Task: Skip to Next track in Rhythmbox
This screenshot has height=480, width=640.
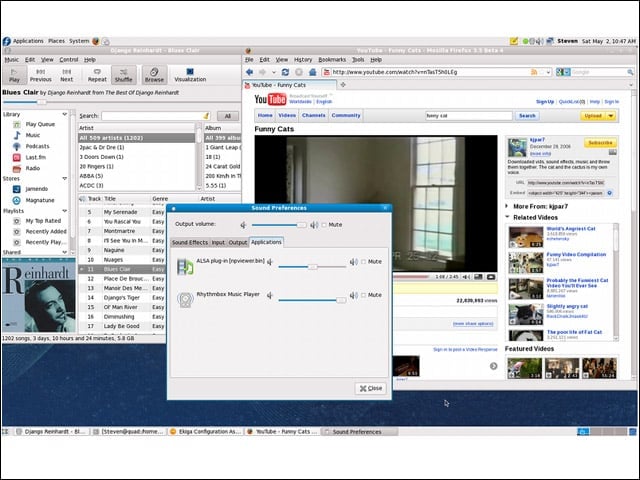Action: pyautogui.click(x=67, y=75)
